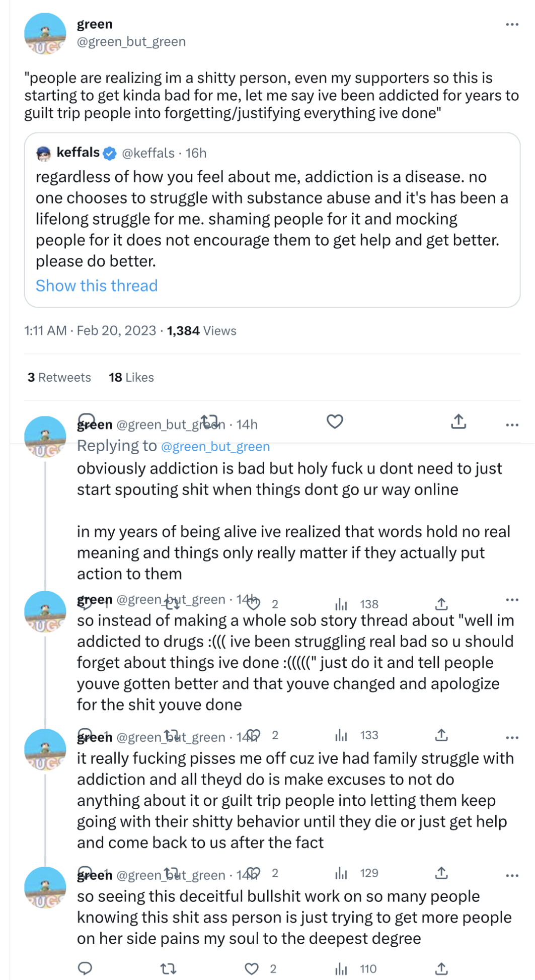
Task: Open green's profile avatar on main tweet
Action: tap(45, 33)
